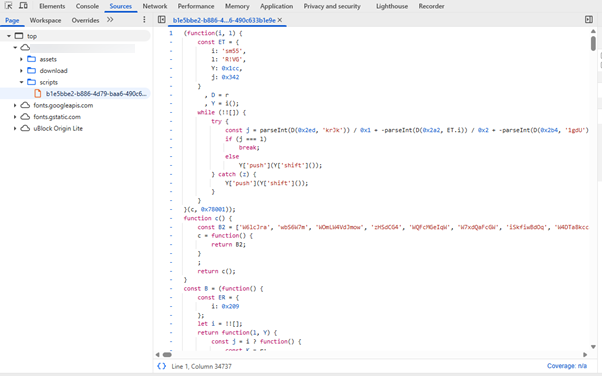This screenshot has height=376, width=602.
Task: Open the Console tab
Action: (87, 6)
